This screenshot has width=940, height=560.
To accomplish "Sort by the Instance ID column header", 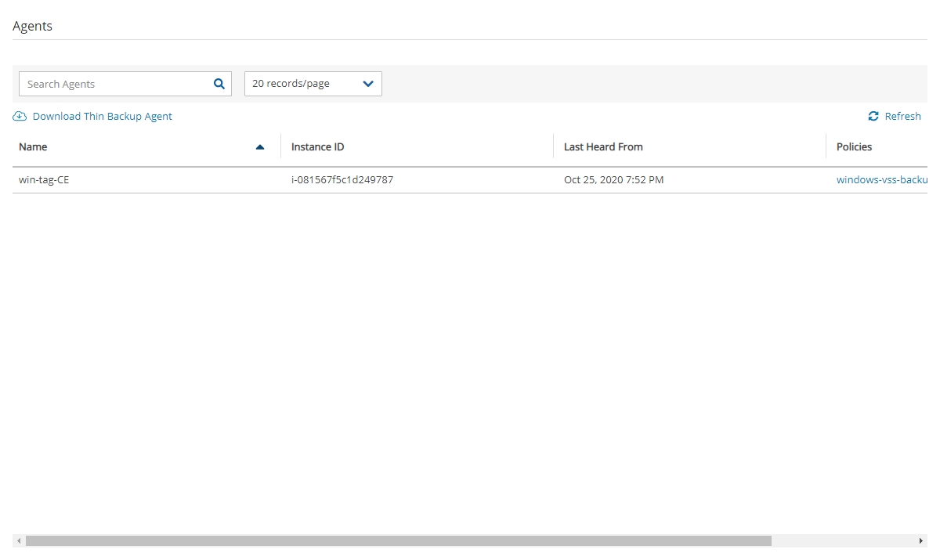I will point(317,147).
